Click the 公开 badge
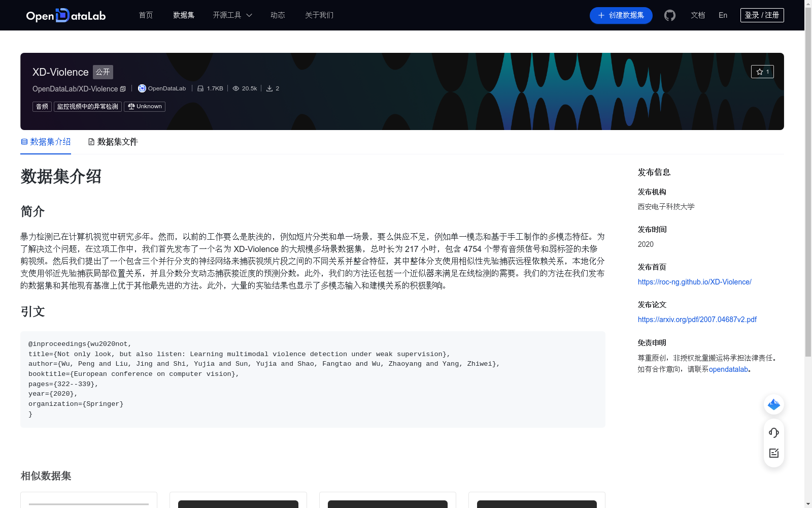Image resolution: width=812 pixels, height=508 pixels. [x=103, y=72]
